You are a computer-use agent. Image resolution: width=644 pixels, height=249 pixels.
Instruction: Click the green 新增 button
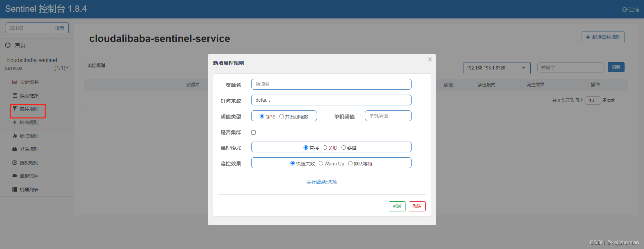click(x=397, y=206)
